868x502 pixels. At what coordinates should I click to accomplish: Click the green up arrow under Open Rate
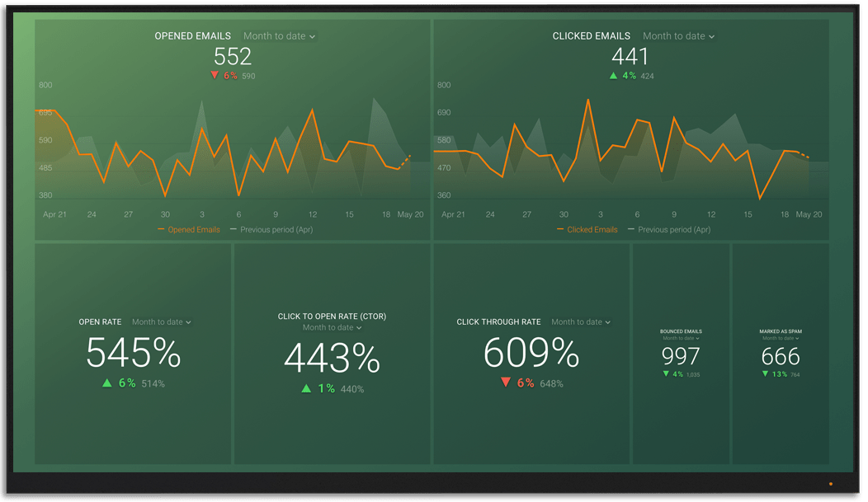tap(107, 383)
